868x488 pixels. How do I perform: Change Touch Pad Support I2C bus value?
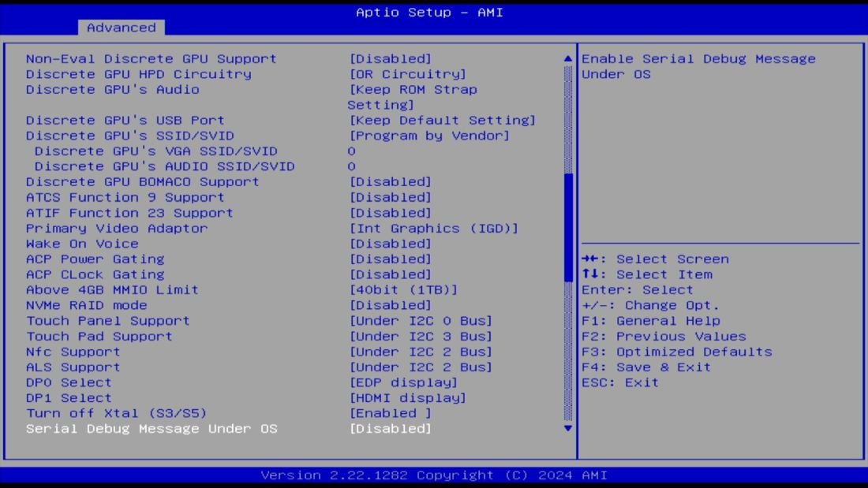[421, 337]
